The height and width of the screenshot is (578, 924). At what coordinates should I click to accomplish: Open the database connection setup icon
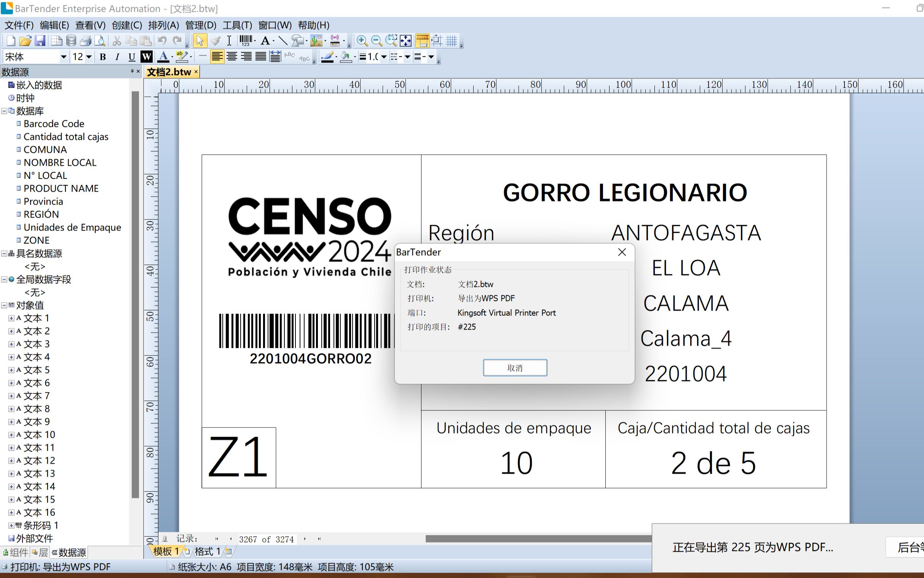click(x=71, y=40)
